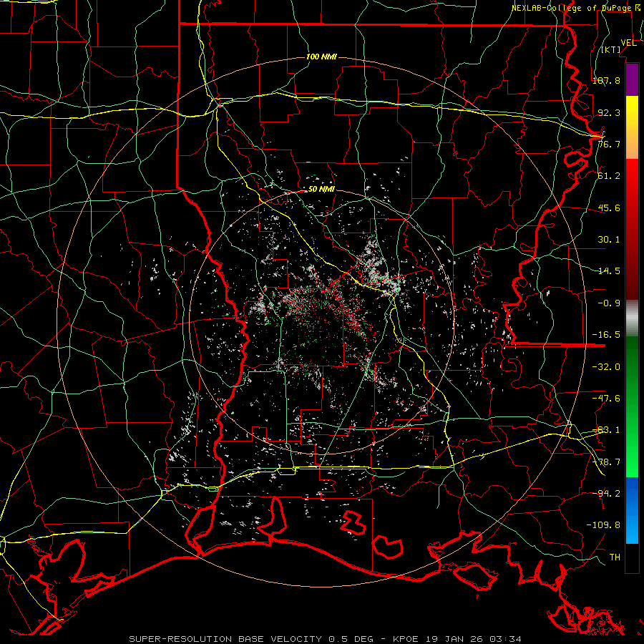This screenshot has width=644, height=644.
Task: Click the gray near-zero segment of color bar
Action: click(632, 318)
